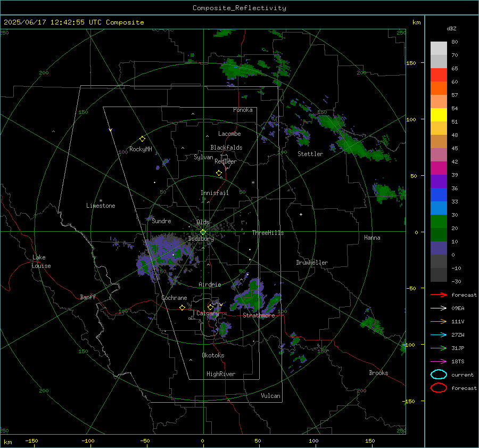Click the orange 111V arrow legend icon
Screen dimensions: 479x448
coord(439,321)
